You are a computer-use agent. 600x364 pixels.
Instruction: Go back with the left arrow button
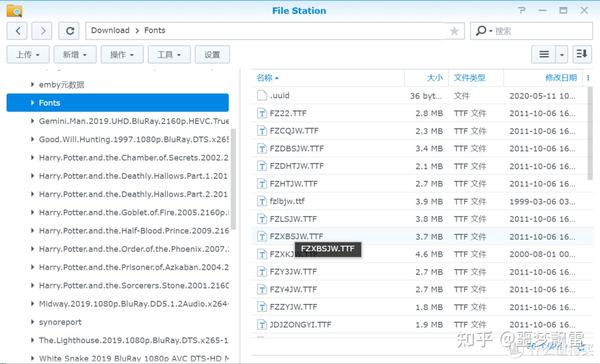pos(17,31)
